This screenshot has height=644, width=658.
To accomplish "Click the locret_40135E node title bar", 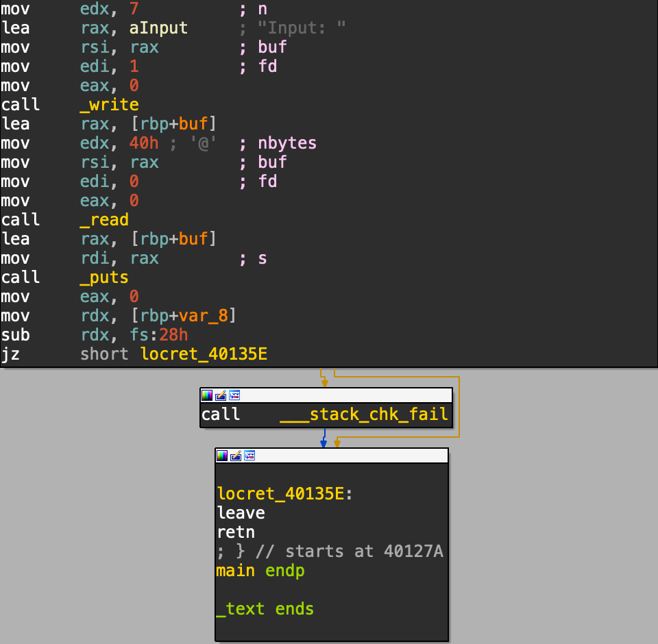I will tap(332, 456).
